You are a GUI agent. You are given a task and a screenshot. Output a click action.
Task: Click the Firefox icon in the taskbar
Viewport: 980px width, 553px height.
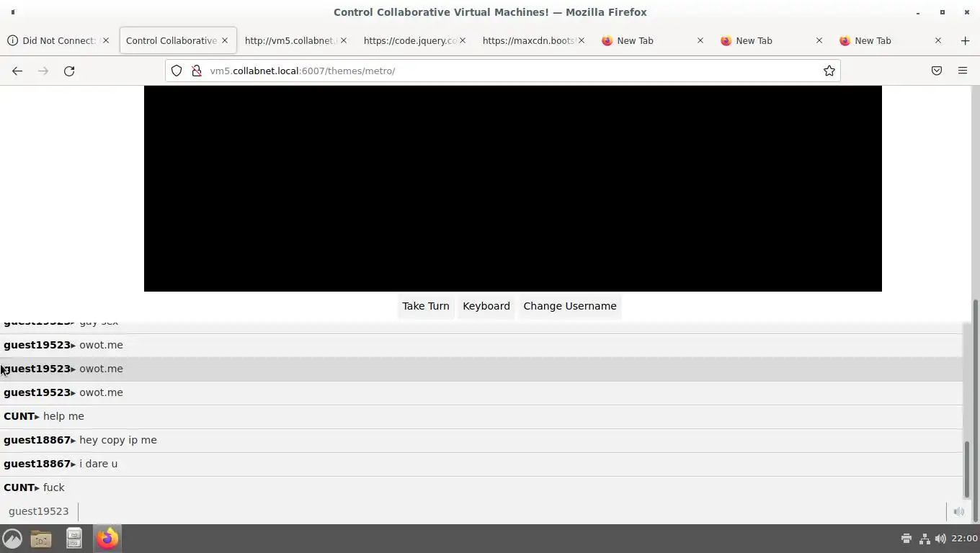click(x=107, y=538)
